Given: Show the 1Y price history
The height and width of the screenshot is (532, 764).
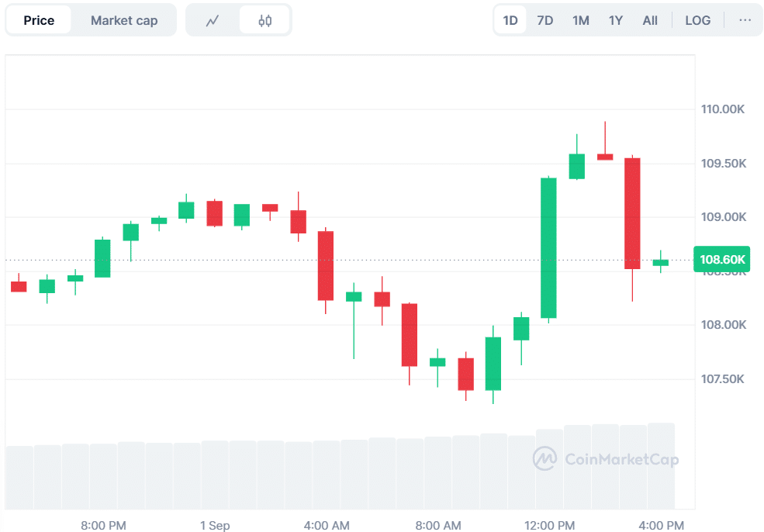Looking at the screenshot, I should tap(616, 20).
